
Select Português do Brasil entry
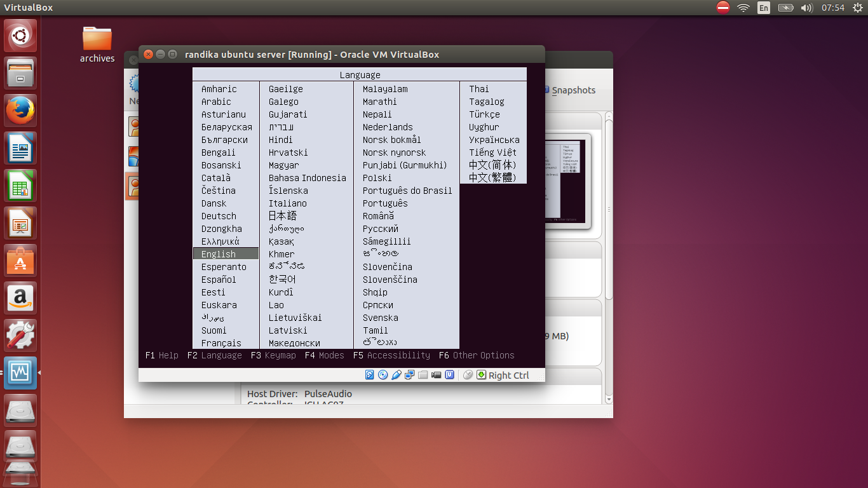pos(407,191)
